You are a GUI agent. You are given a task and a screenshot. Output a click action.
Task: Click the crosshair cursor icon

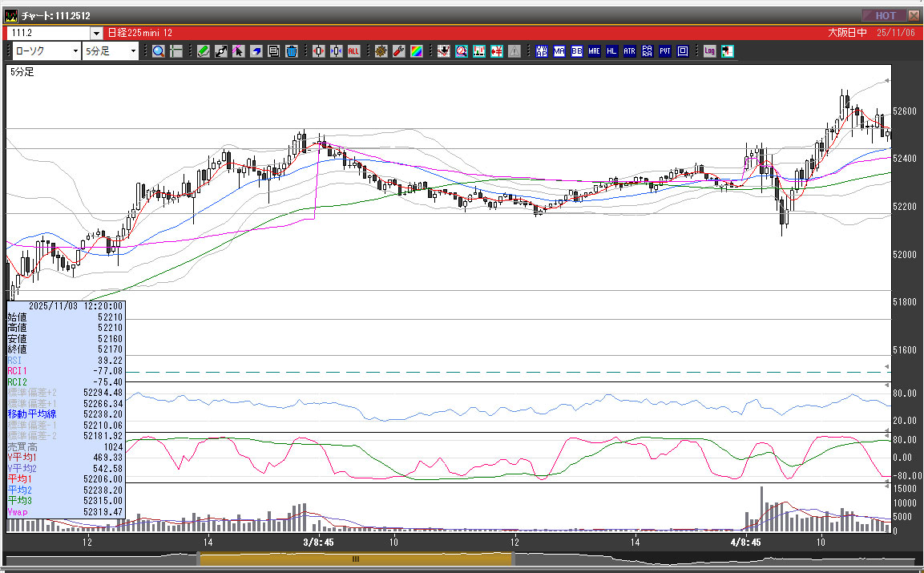pyautogui.click(x=176, y=51)
